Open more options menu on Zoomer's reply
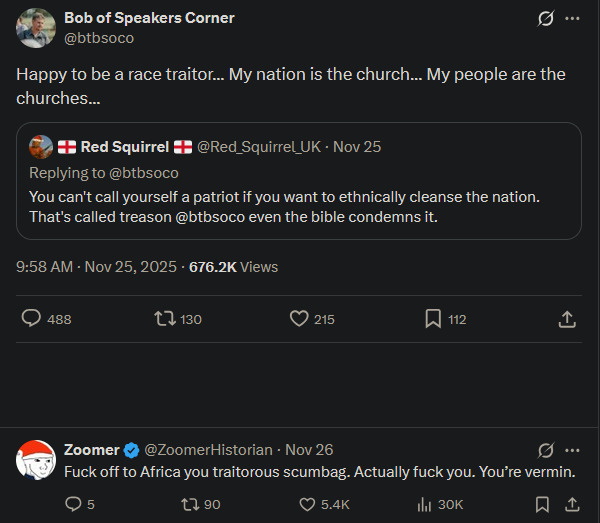 point(572,450)
